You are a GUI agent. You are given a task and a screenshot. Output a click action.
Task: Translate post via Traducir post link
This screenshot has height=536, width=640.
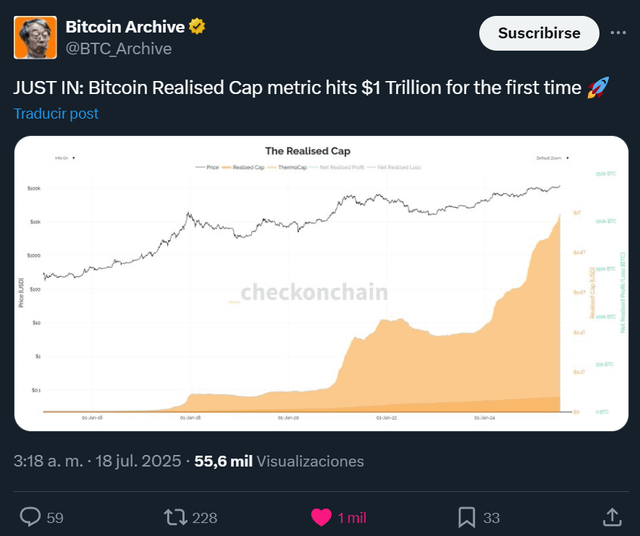(56, 113)
